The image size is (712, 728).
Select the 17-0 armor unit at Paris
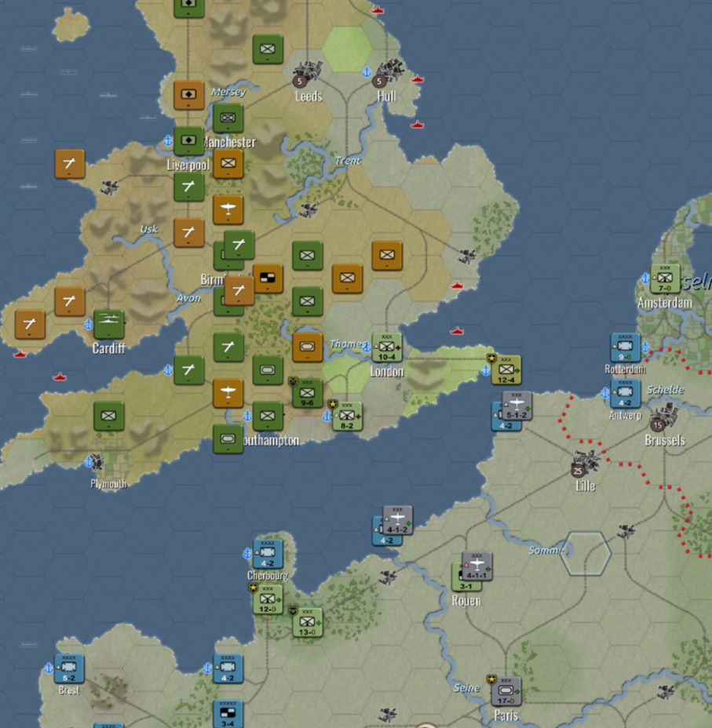[x=506, y=691]
